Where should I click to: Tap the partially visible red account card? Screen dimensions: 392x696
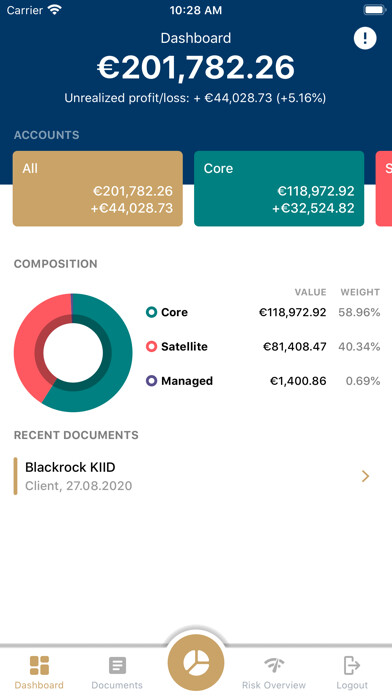(x=384, y=189)
